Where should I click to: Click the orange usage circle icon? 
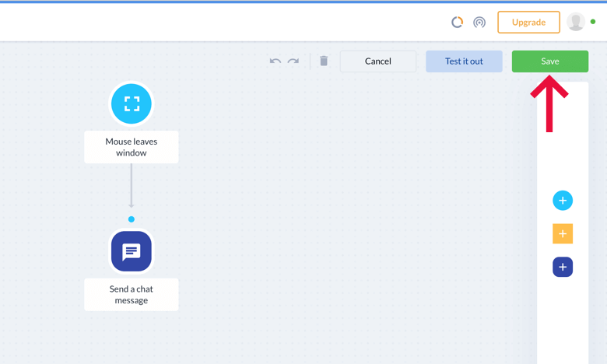tap(457, 22)
